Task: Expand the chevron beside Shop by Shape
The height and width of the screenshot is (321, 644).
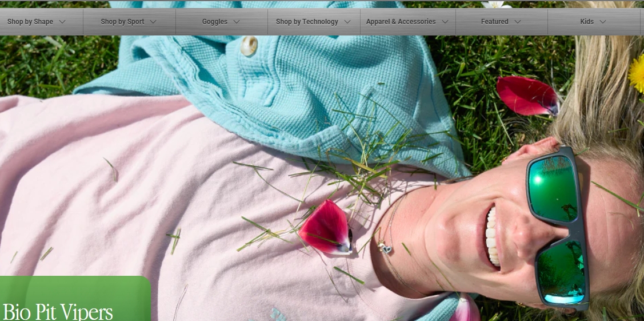Action: 62,22
